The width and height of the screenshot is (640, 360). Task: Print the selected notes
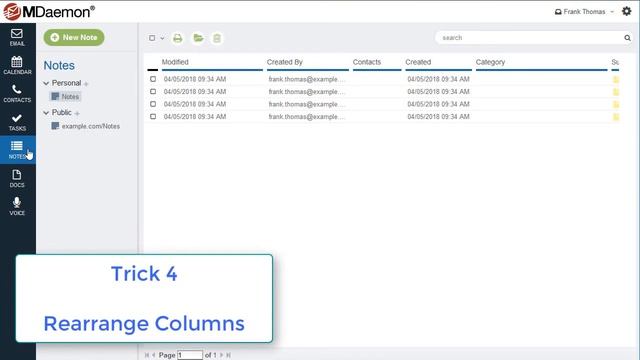(178, 38)
